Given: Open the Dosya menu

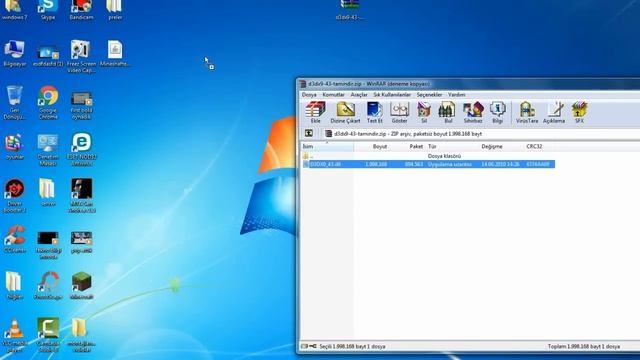Looking at the screenshot, I should (x=309, y=95).
